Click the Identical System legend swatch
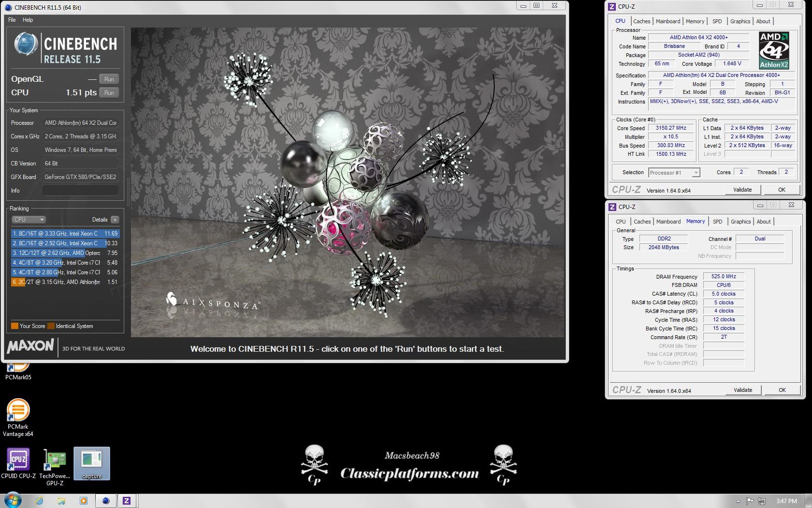The height and width of the screenshot is (508, 812). pos(51,326)
